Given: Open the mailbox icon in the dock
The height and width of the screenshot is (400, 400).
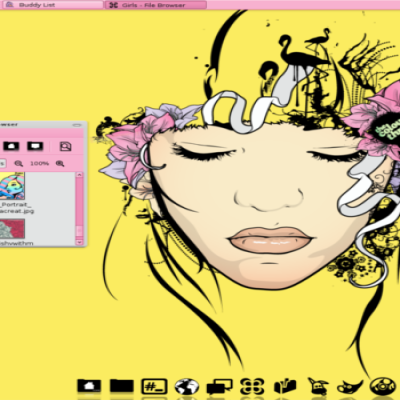Looking at the screenshot, I should (x=285, y=387).
